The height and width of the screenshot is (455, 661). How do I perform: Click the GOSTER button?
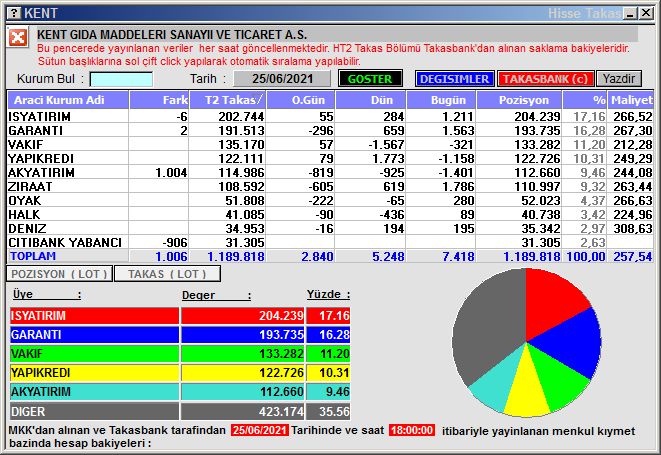pyautogui.click(x=370, y=79)
